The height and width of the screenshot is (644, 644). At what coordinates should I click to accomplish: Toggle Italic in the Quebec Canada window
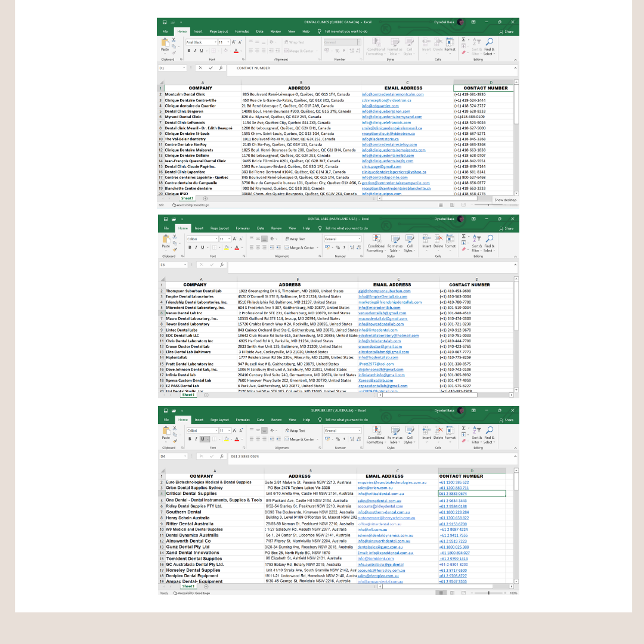click(x=195, y=51)
